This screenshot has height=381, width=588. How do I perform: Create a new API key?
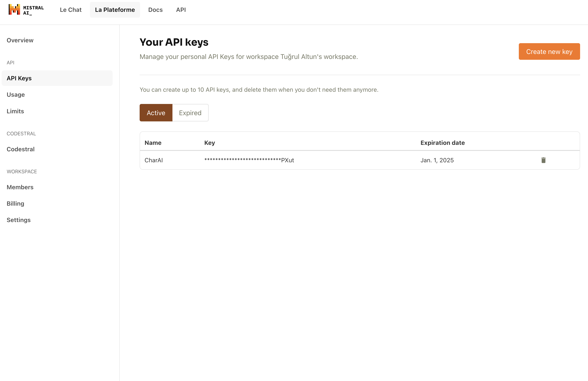(549, 52)
